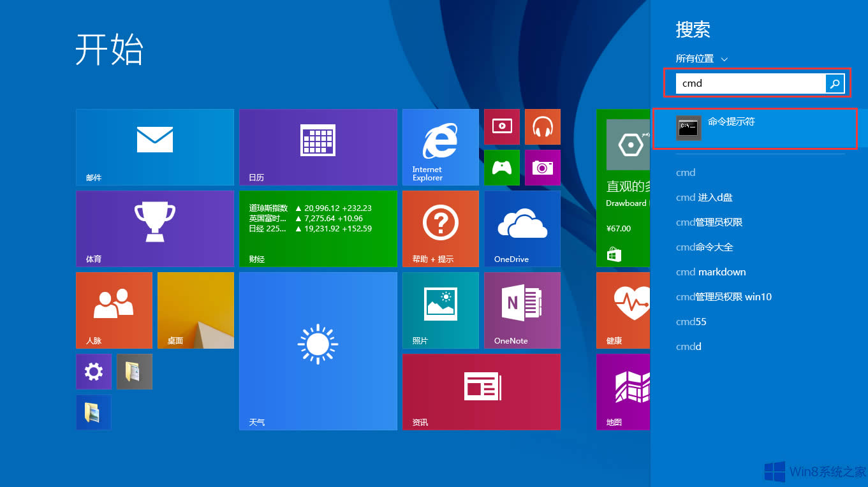868x487 pixels.
Task: Open the 照片 photos tile
Action: [x=439, y=310]
